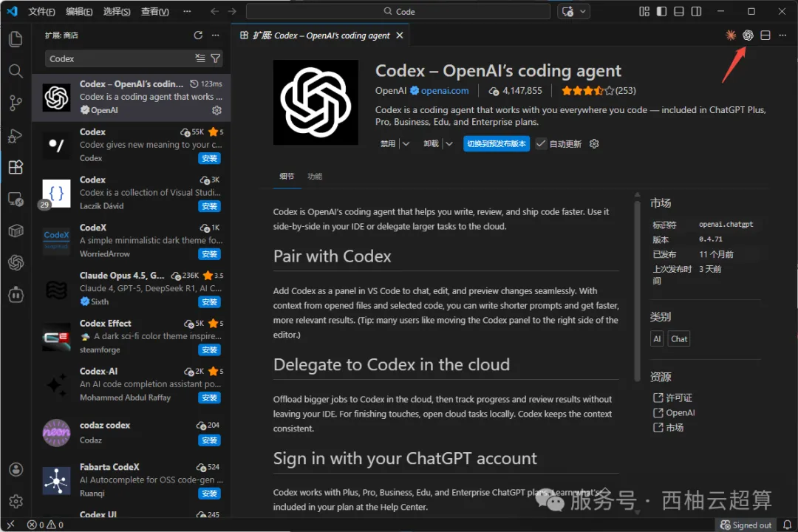Switch to the Features tab

coord(315,176)
